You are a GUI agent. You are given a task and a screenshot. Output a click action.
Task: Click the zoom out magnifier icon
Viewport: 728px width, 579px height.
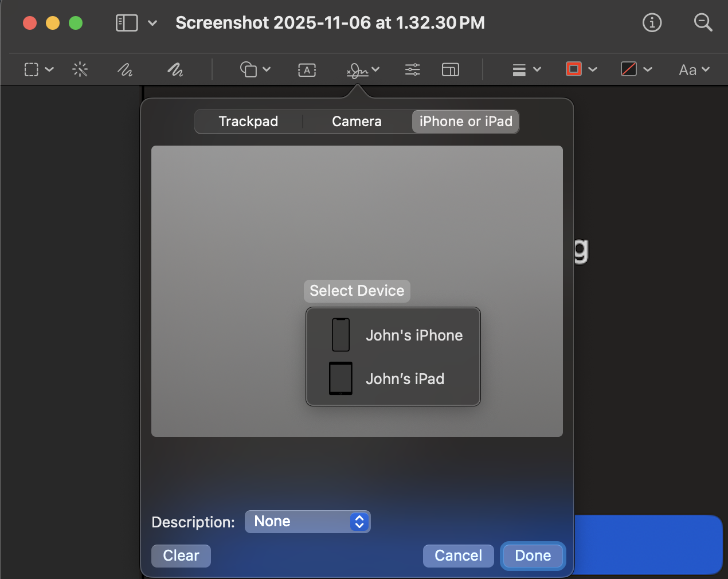click(x=703, y=23)
